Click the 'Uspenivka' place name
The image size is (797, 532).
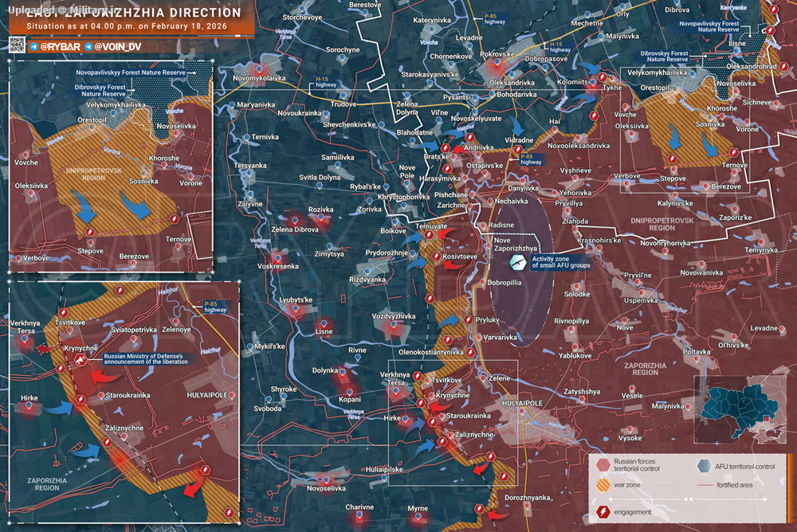pyautogui.click(x=641, y=300)
